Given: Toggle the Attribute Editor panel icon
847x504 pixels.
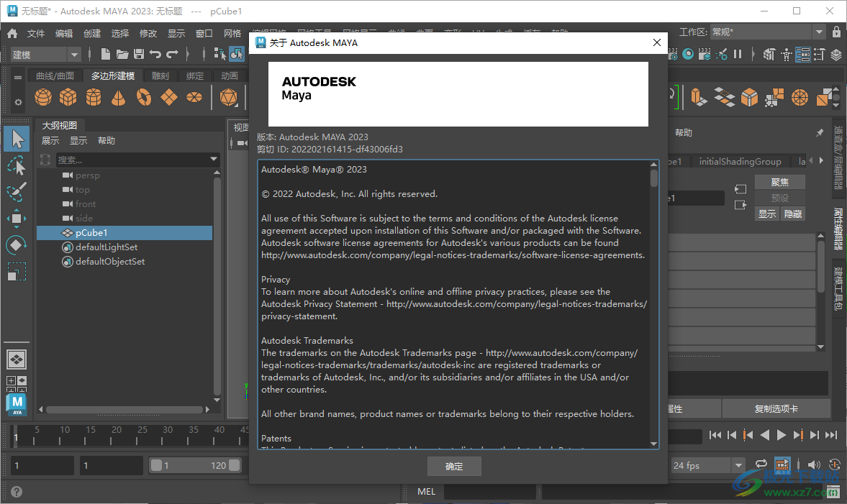Looking at the screenshot, I should 802,54.
